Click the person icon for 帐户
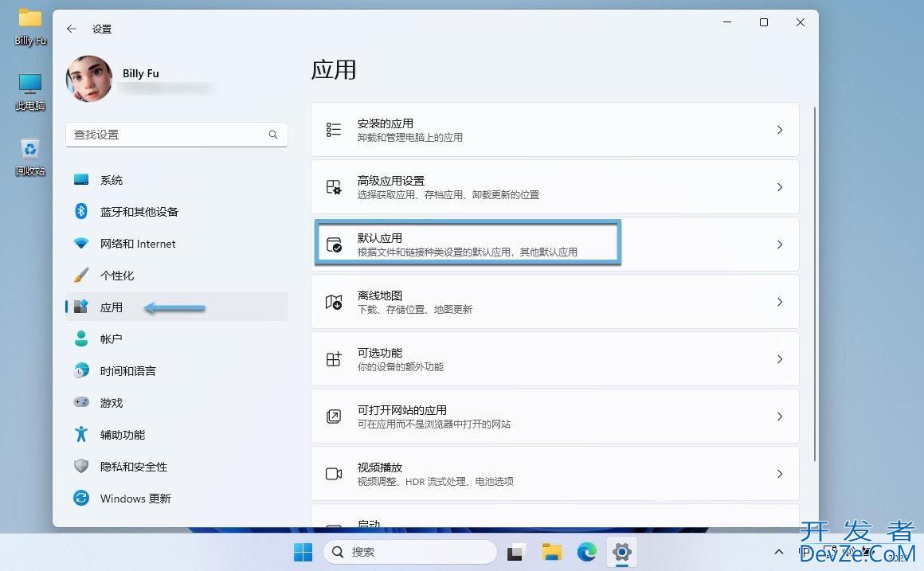 [81, 338]
